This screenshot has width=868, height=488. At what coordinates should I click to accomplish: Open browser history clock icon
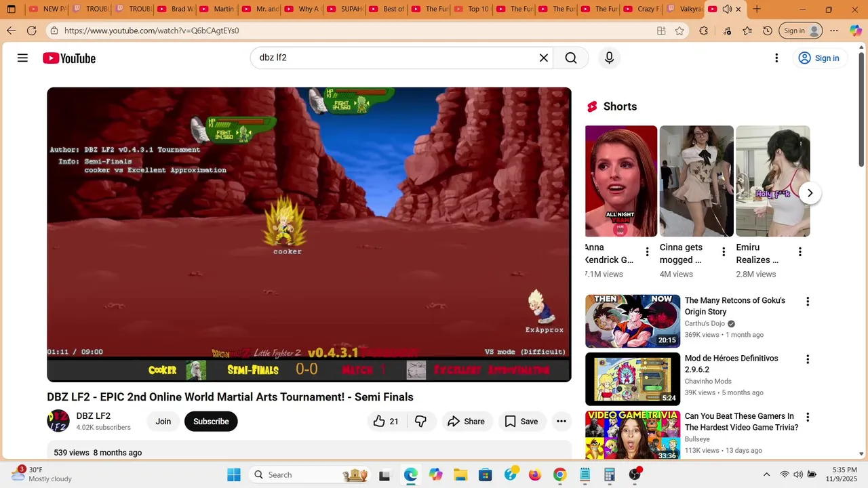(x=768, y=30)
